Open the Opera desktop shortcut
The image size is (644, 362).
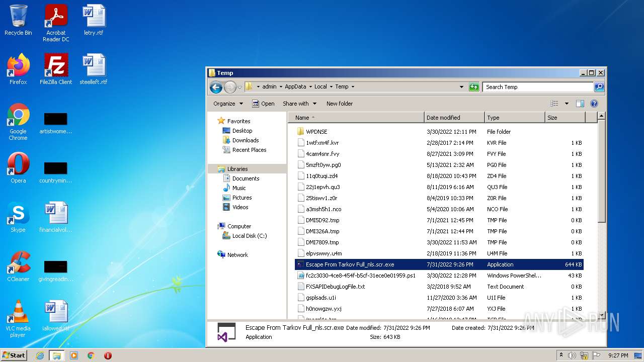tap(18, 168)
